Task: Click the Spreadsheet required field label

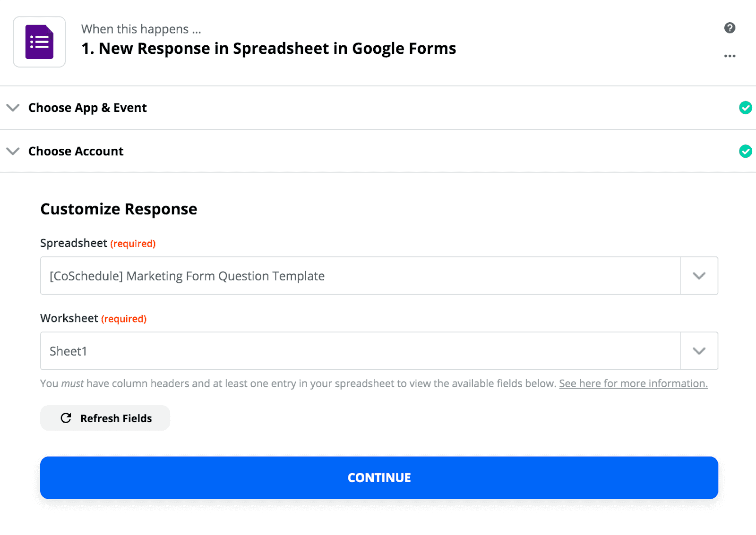Action: click(x=98, y=243)
